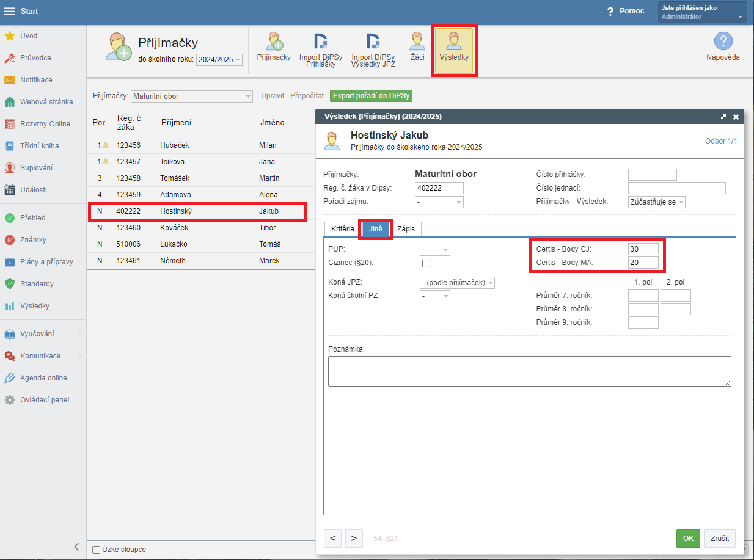Screen dimensions: 754x560
Task: Open the PUP dropdown
Action: coord(435,250)
